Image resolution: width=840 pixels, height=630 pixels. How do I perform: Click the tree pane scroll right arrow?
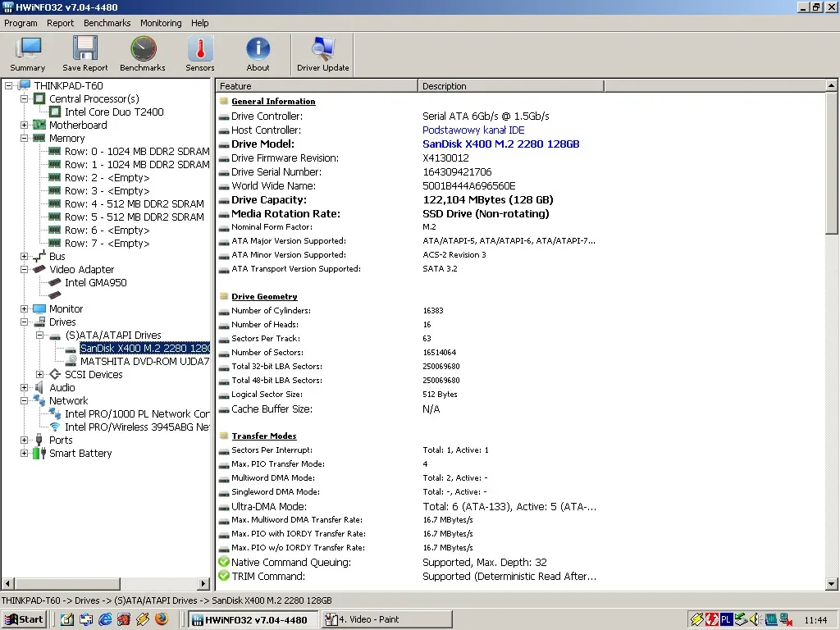[203, 583]
